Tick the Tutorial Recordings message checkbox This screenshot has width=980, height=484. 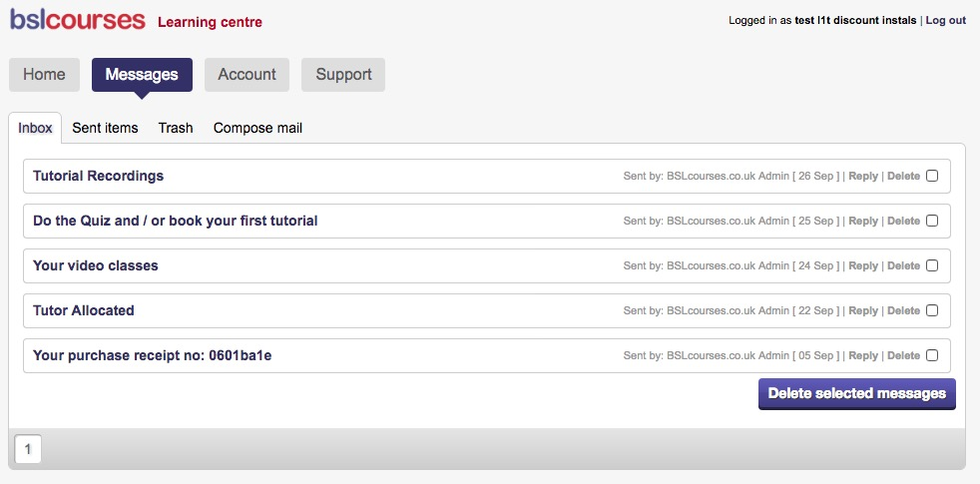coord(932,176)
